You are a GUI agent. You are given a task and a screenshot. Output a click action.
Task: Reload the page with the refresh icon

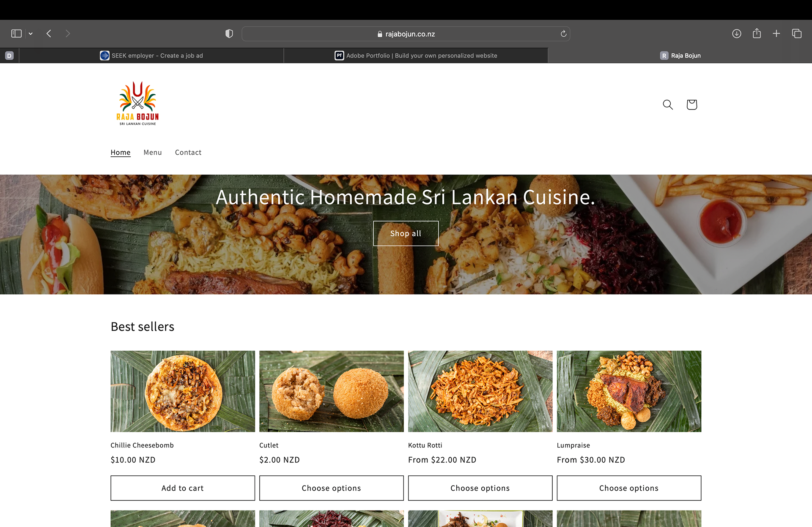click(563, 34)
